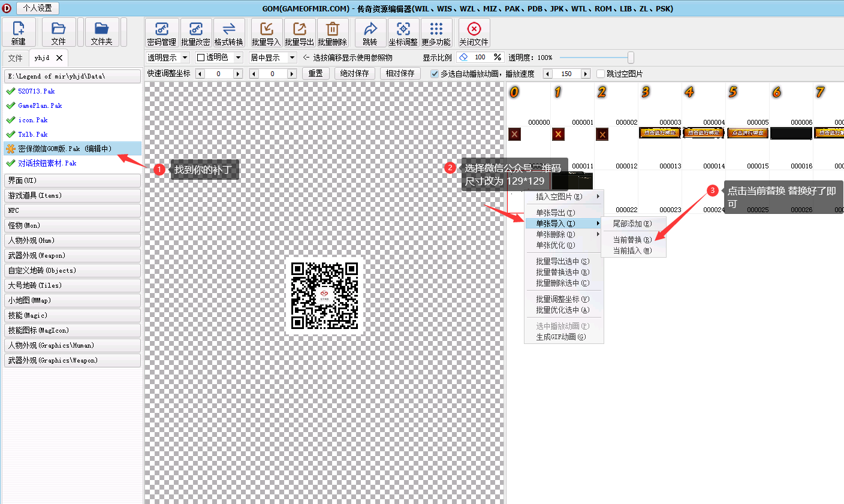The image size is (844, 504).
Task: Toggle the 透明色 checkbox
Action: [x=201, y=58]
